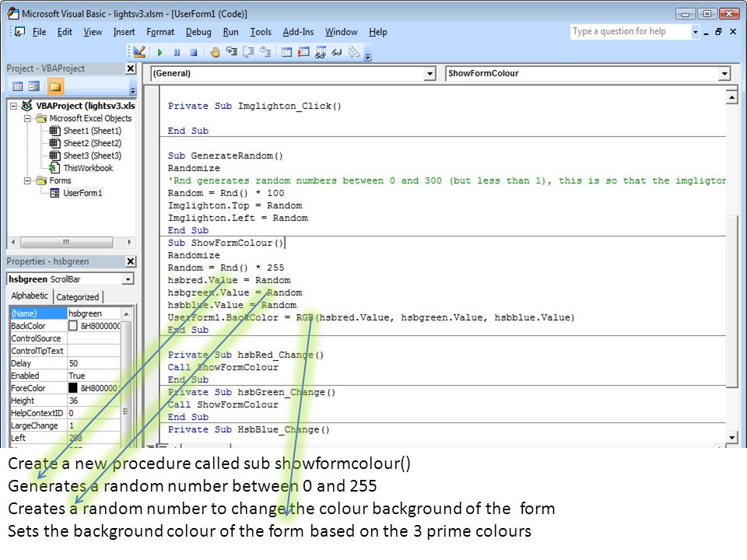Viewport: 747px width, 560px height.
Task: Collapse the Forms folder node
Action: (x=28, y=180)
